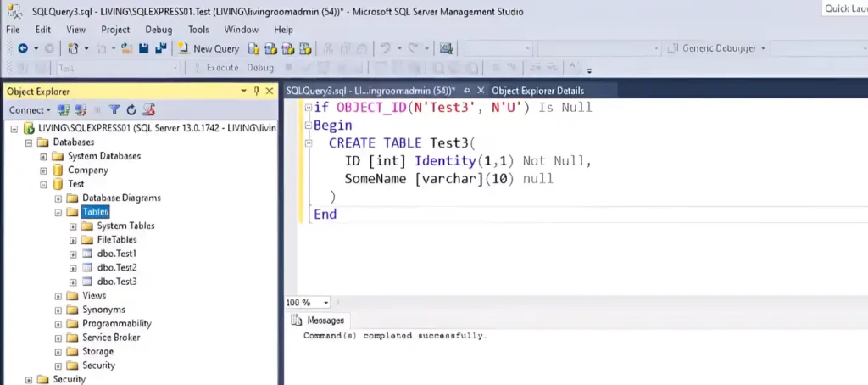This screenshot has height=385, width=868.
Task: Save the current query with the floppy icon
Action: (144, 48)
